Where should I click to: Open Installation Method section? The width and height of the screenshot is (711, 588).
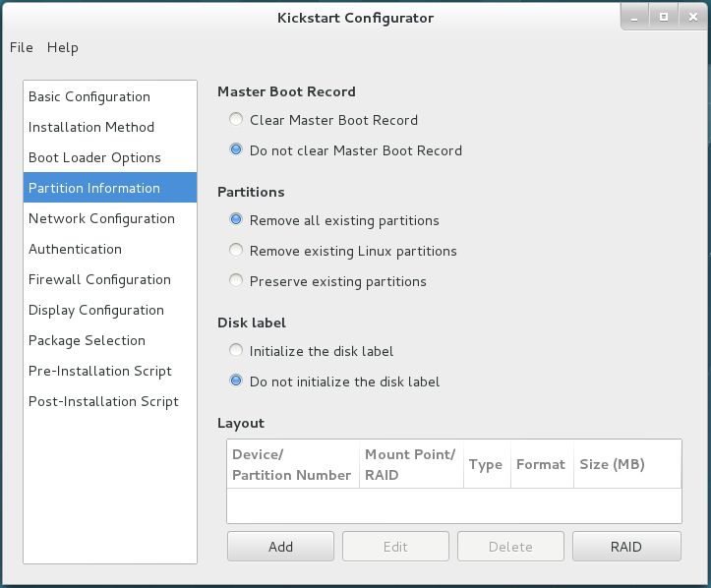(x=91, y=127)
